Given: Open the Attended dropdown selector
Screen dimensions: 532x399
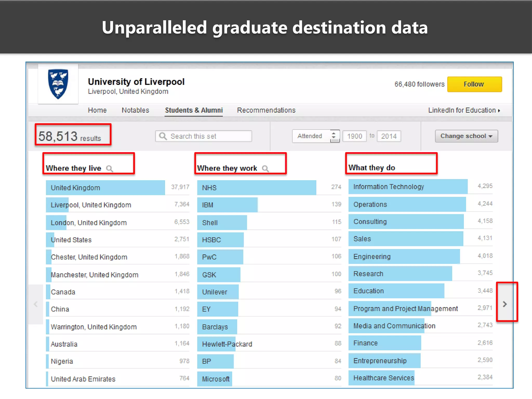Looking at the screenshot, I should click(x=316, y=136).
